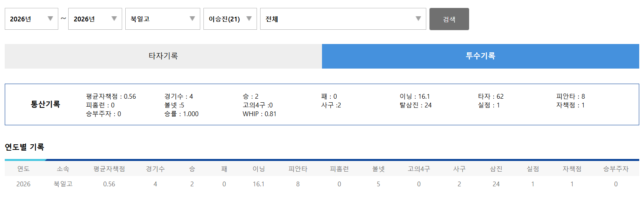Click the 삼진 column header
The height and width of the screenshot is (199, 644).
pos(496,169)
